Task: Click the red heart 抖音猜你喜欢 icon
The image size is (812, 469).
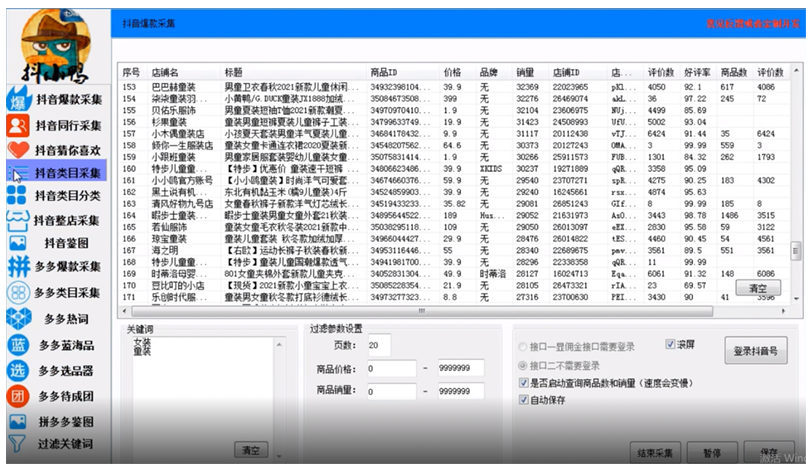Action: tap(18, 150)
